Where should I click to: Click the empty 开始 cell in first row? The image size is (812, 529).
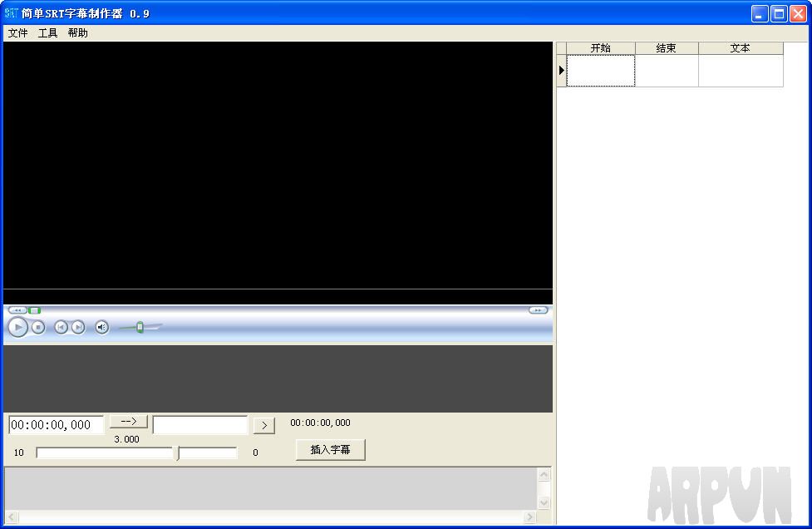coord(601,71)
